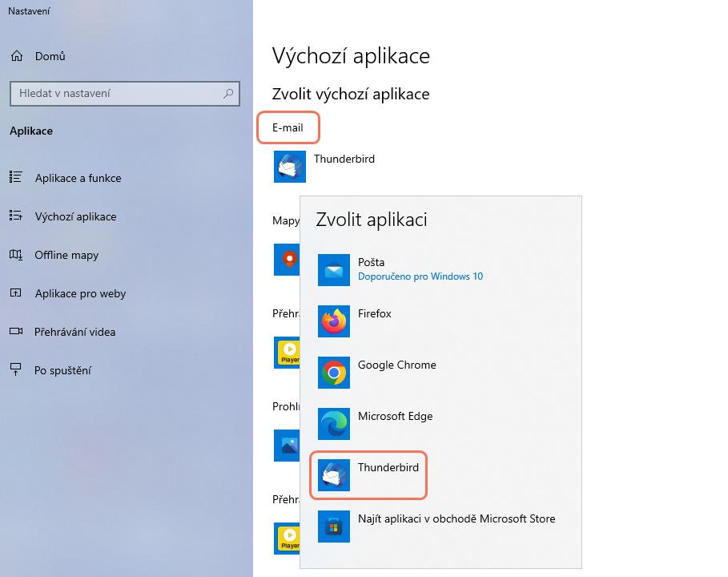Open Aplikace pro weby settings
This screenshot has height=577, width=728.
click(80, 293)
